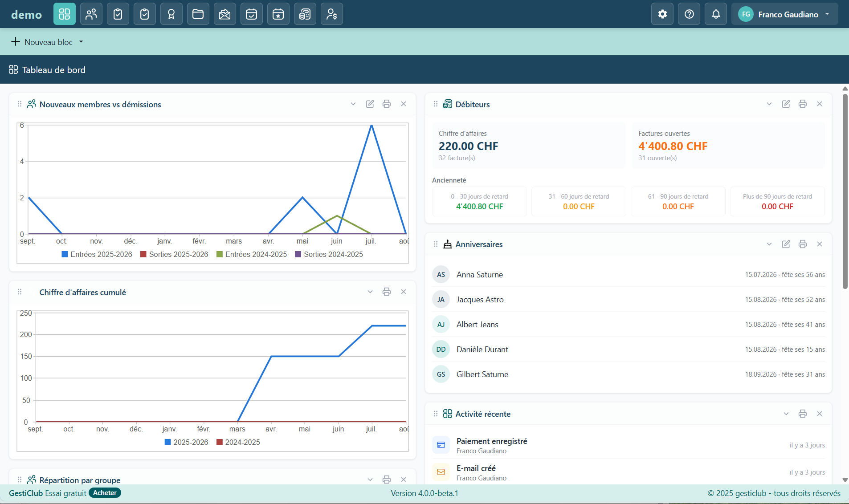
Task: Toggle the 2024-2025 legend in Chiffre d'affaires cumulé
Action: 238,442
